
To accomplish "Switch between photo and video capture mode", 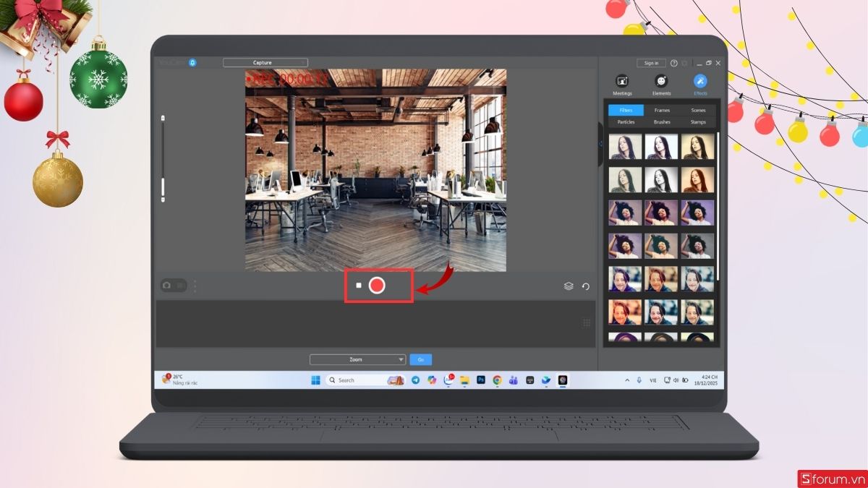I will [x=179, y=285].
